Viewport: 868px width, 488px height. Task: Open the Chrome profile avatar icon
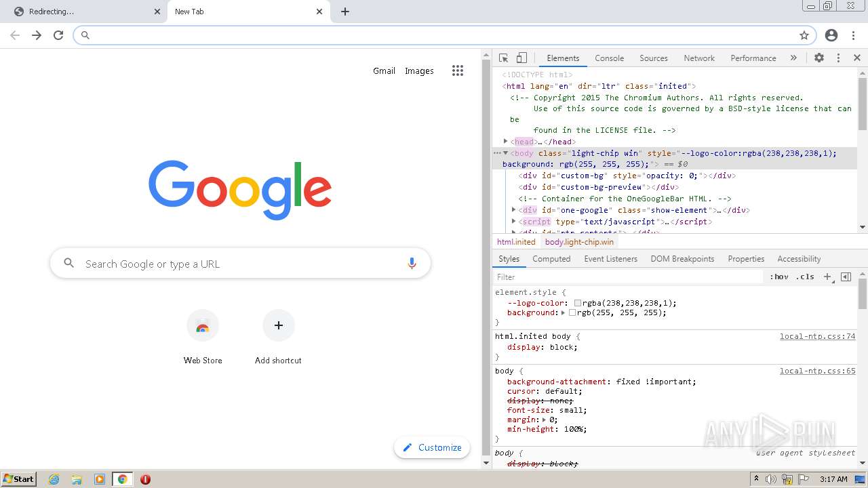[831, 35]
